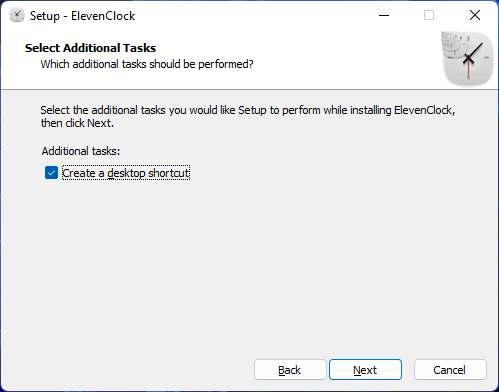Click the large ElevenClock clock logo
The height and width of the screenshot is (392, 499).
(x=467, y=57)
